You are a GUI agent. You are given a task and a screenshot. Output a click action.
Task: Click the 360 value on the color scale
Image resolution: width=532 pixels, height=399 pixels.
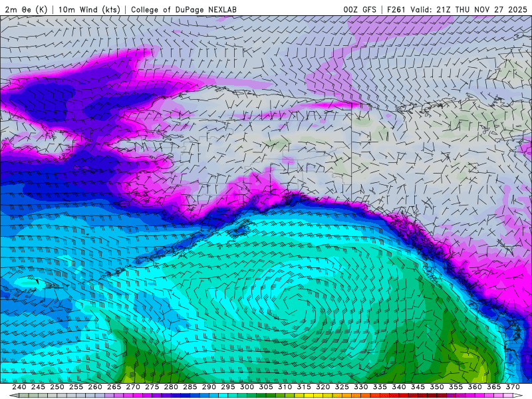click(x=475, y=387)
